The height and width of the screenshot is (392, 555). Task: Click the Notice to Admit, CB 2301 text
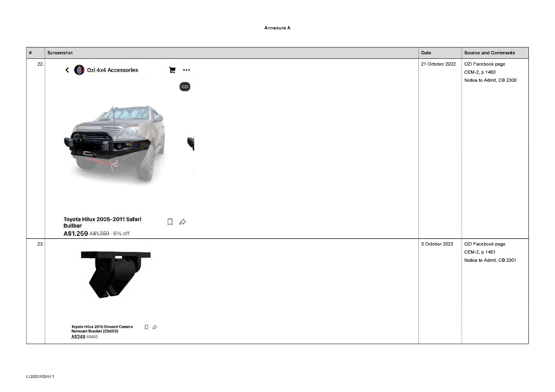pos(490,260)
